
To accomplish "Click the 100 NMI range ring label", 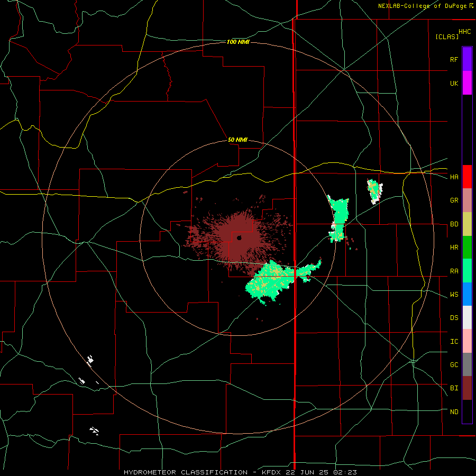I will 238,42.
